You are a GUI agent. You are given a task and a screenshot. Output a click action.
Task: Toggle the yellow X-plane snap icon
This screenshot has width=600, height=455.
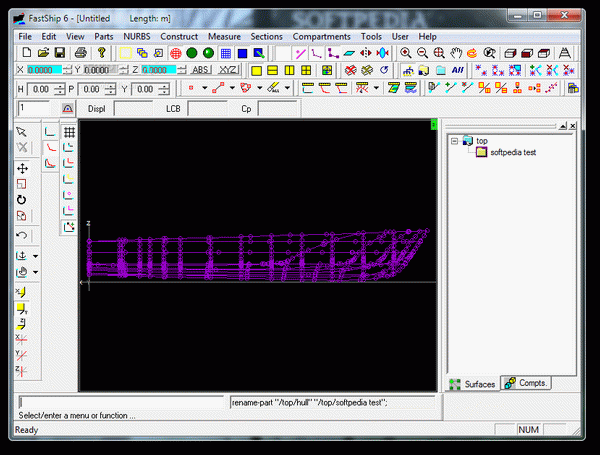tap(21, 292)
